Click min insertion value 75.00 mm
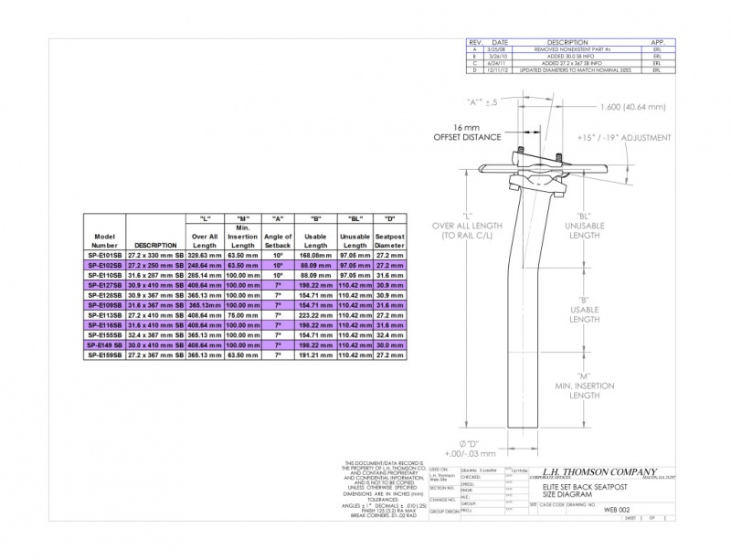Image resolution: width=731 pixels, height=560 pixels. pyautogui.click(x=242, y=316)
